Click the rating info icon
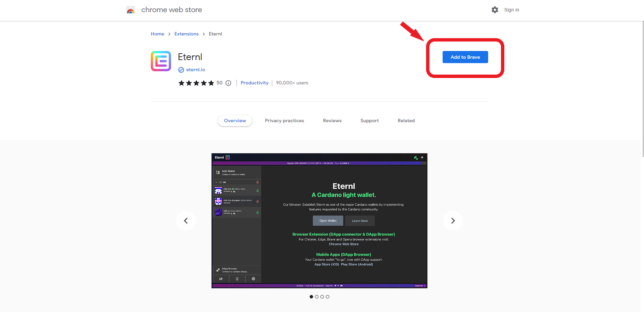644x319 pixels. (228, 83)
